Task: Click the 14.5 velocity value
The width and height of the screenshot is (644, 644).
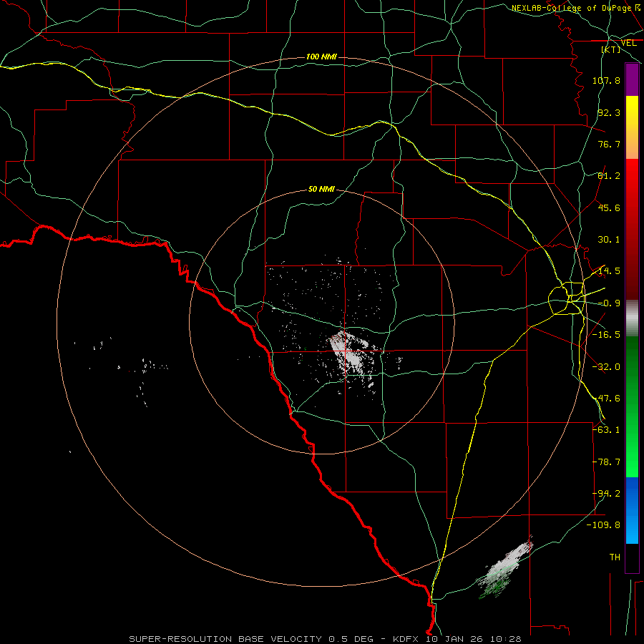Action: tap(609, 271)
